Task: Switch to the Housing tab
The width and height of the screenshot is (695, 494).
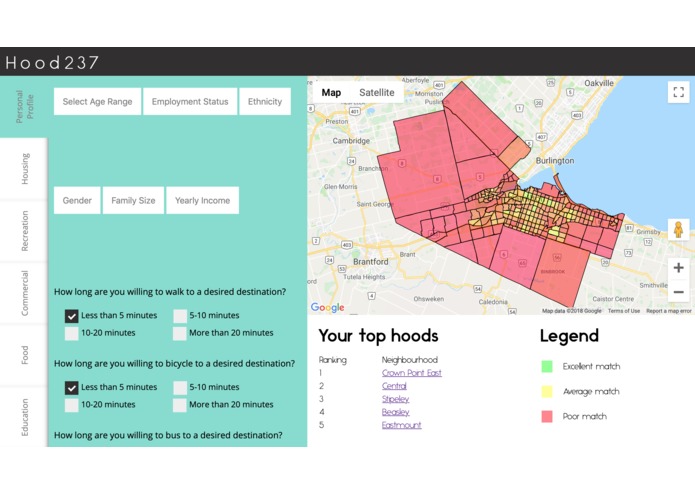Action: pyautogui.click(x=24, y=169)
